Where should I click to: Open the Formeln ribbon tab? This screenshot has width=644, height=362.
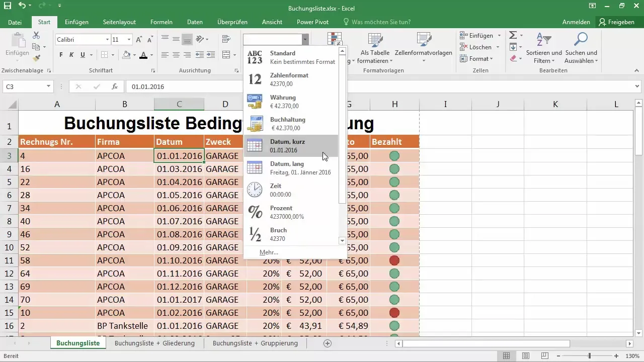[162, 22]
